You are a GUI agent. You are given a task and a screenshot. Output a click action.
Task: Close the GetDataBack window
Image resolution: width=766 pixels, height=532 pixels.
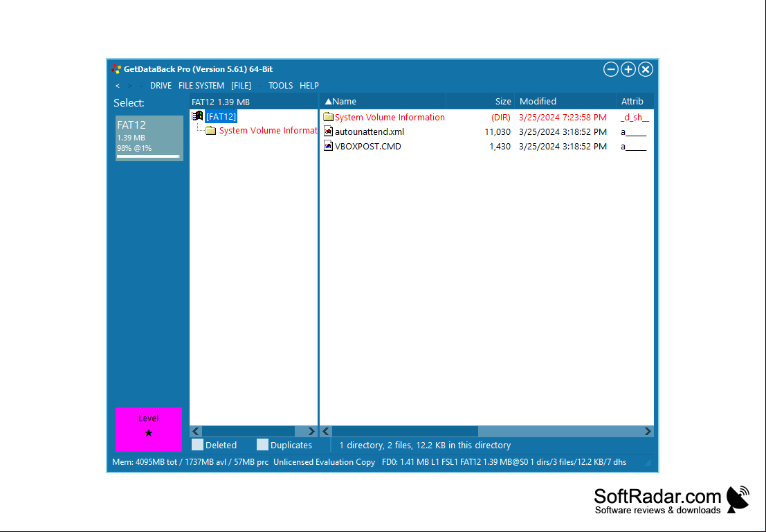click(646, 69)
